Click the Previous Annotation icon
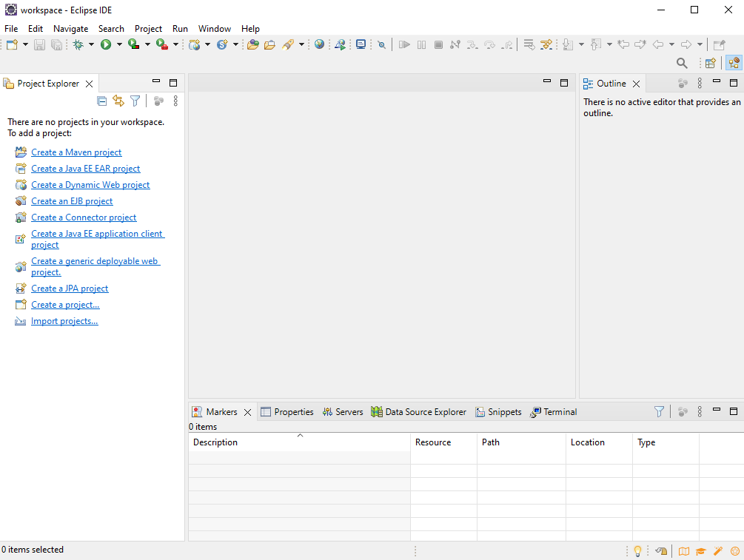744x560 pixels. coord(596,44)
